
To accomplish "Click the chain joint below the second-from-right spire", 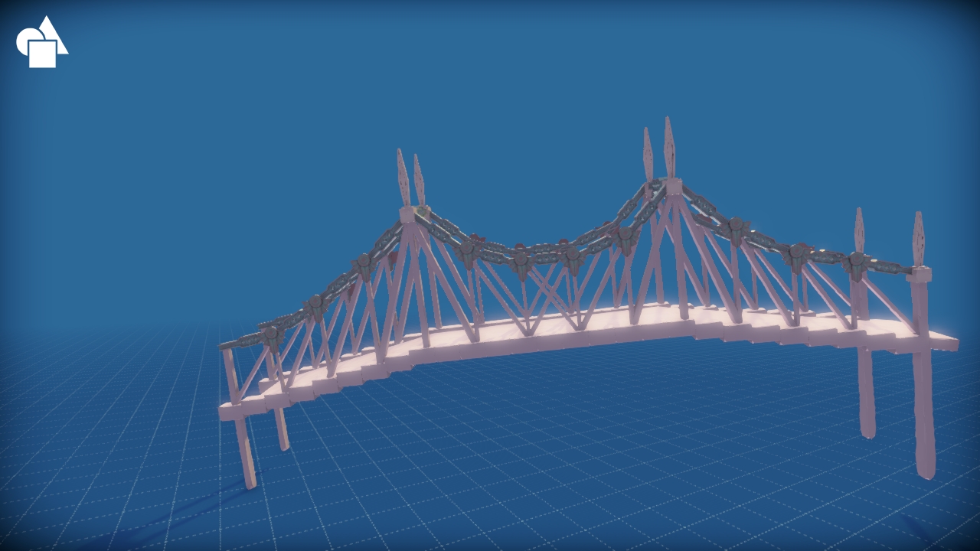I will (857, 265).
